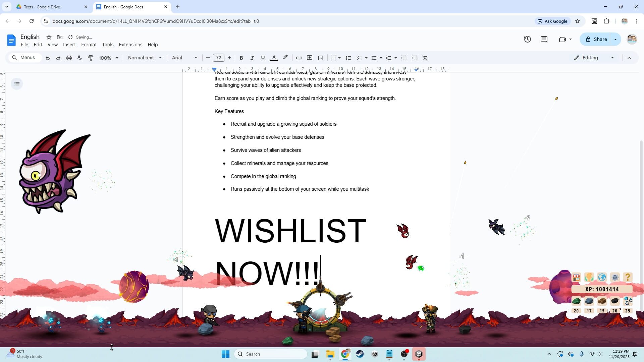644x362 pixels.
Task: Open the trophy ranking in the game overlay
Action: (589, 277)
